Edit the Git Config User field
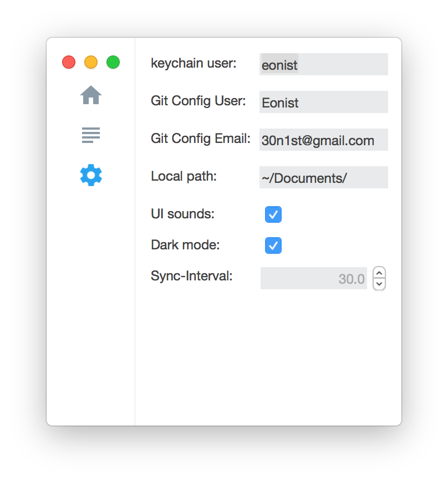Viewport: 448px width, 481px height. 323,102
